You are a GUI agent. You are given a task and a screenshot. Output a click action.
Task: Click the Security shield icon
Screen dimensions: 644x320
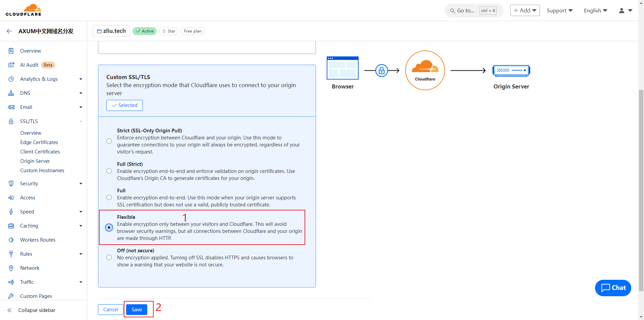point(11,184)
